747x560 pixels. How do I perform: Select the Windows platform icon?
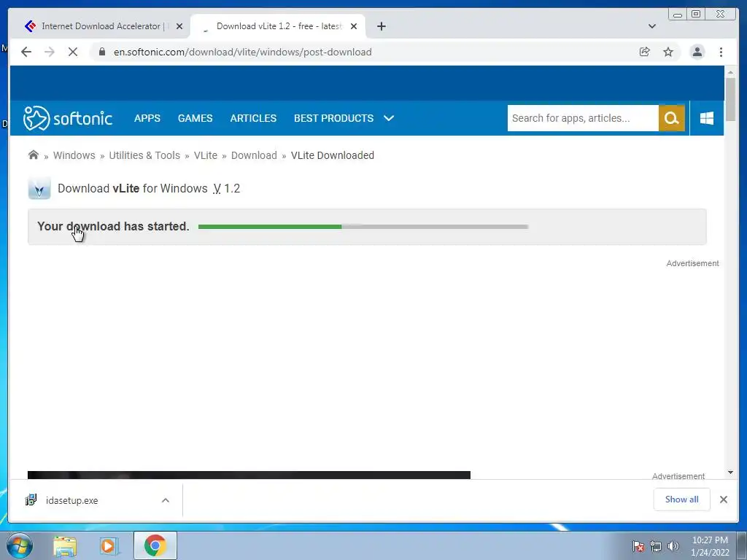[707, 118]
